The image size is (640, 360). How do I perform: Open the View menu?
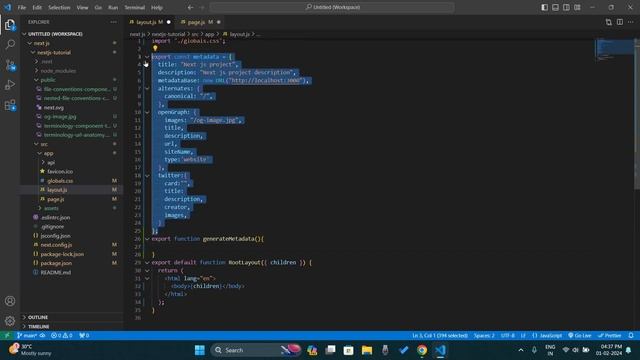[x=82, y=7]
